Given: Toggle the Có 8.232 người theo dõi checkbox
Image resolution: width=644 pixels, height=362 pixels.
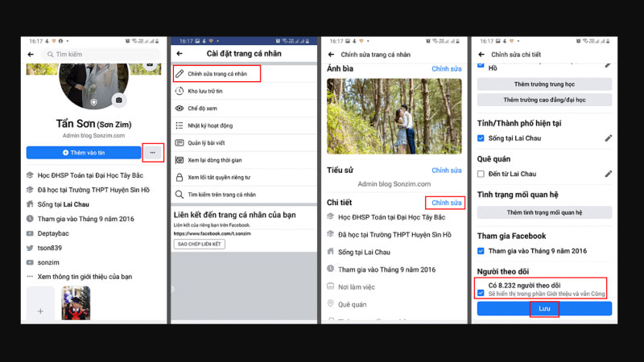Looking at the screenshot, I should point(481,294).
